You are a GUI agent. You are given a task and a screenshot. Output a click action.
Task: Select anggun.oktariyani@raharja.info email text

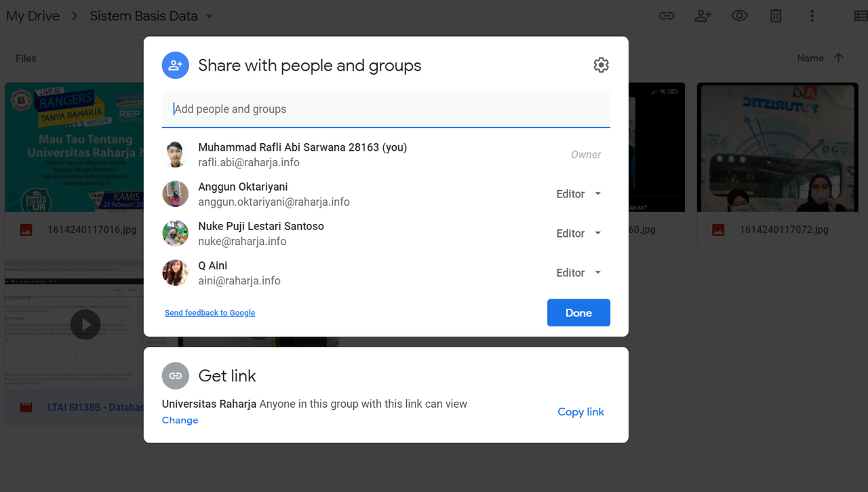(274, 202)
